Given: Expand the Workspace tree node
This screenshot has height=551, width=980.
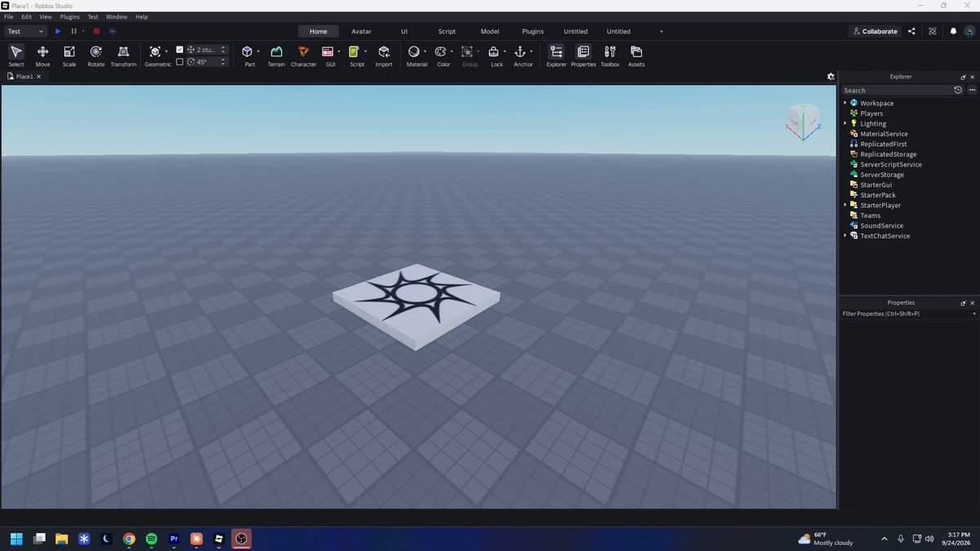Looking at the screenshot, I should pos(845,103).
